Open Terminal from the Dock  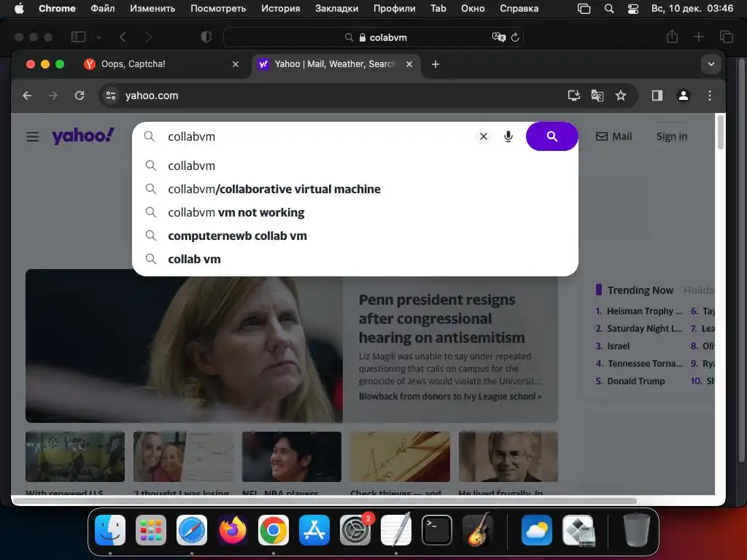pos(437,530)
